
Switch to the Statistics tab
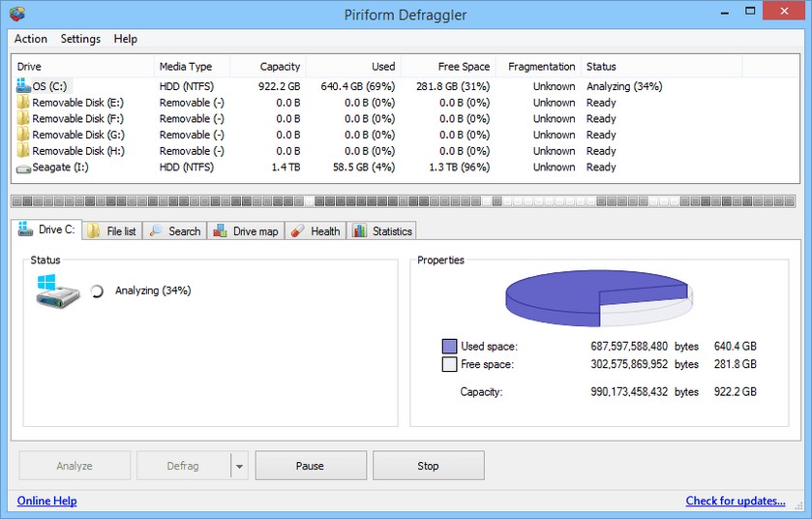382,231
